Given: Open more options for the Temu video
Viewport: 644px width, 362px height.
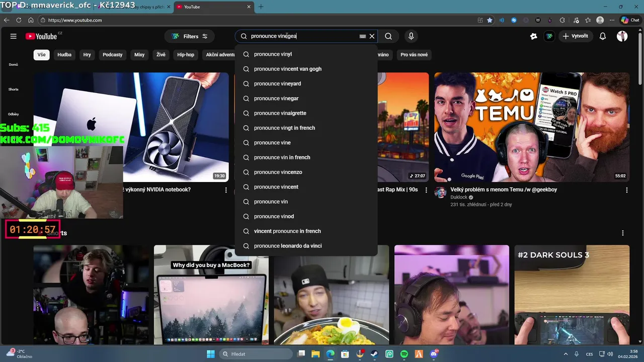Looking at the screenshot, I should tap(627, 190).
